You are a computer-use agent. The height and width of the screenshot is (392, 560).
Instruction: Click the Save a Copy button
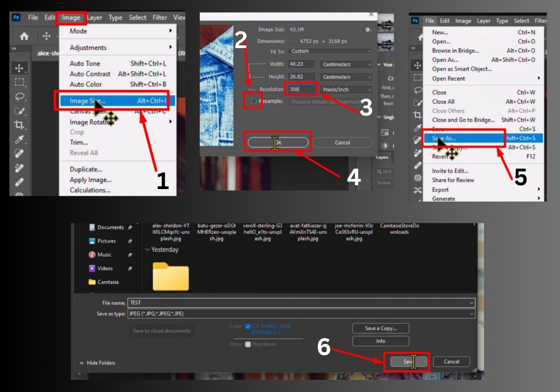[381, 328]
